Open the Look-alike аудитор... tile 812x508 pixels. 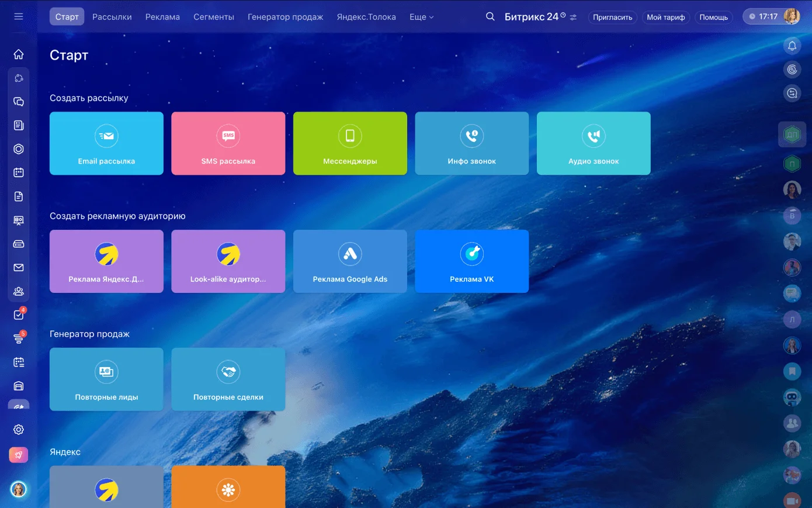[x=228, y=261]
